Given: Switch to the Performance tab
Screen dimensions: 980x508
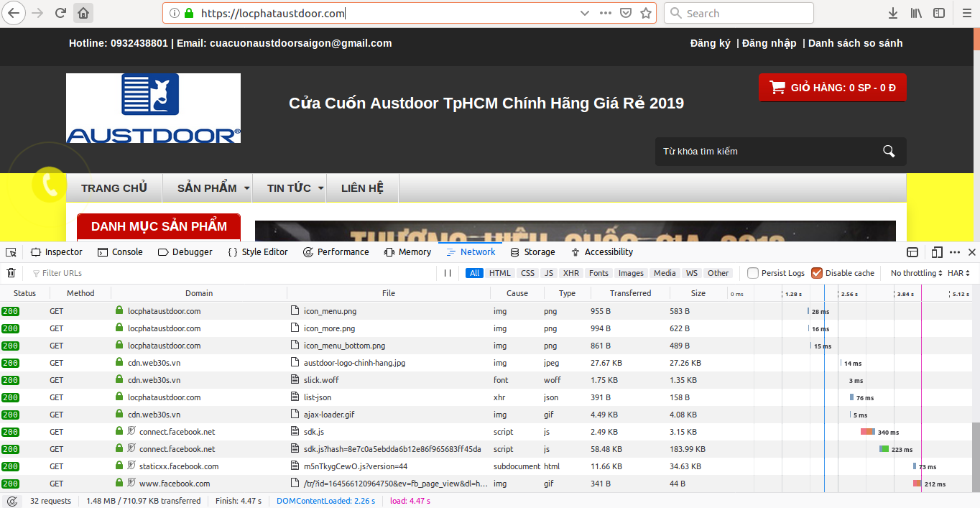Looking at the screenshot, I should 336,252.
